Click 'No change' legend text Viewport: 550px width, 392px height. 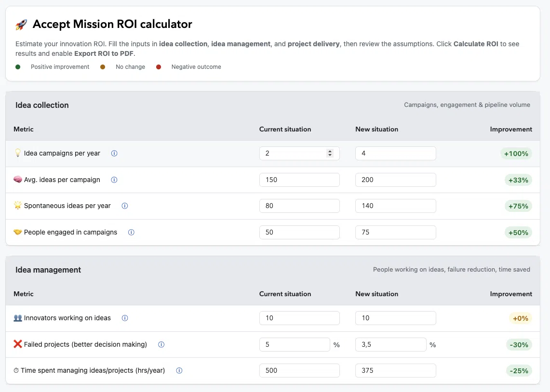coord(130,67)
